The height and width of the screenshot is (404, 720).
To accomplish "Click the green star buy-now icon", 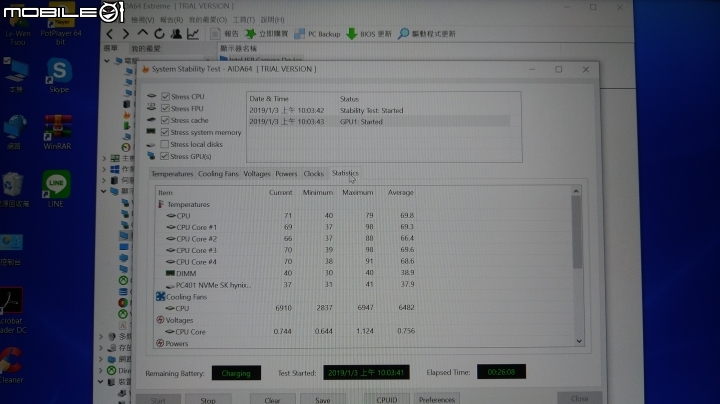I will coord(250,34).
